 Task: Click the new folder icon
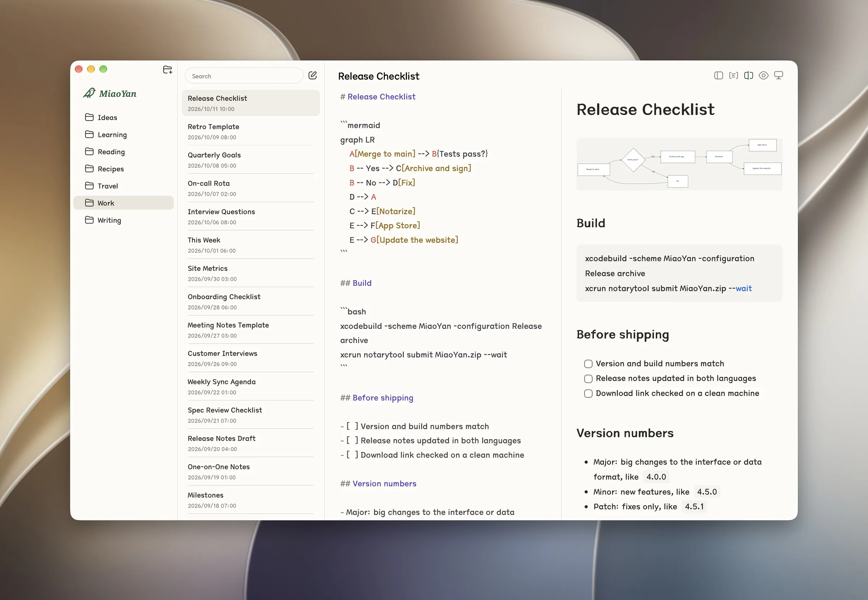click(x=168, y=69)
